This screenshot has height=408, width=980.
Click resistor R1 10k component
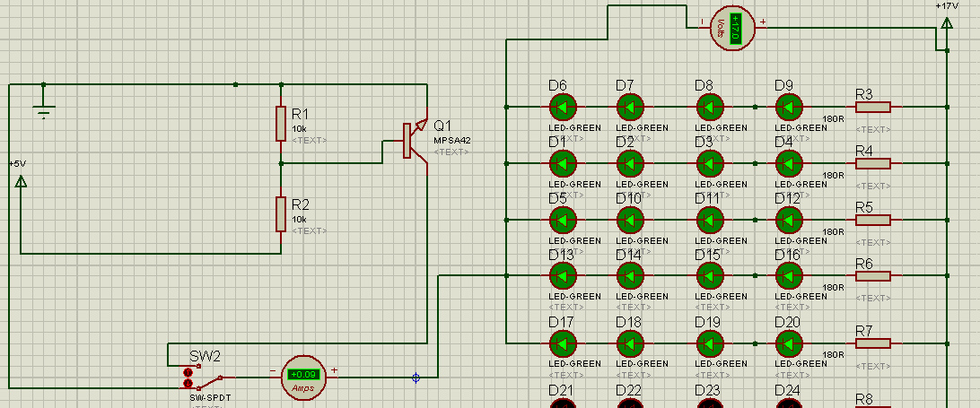click(281, 123)
